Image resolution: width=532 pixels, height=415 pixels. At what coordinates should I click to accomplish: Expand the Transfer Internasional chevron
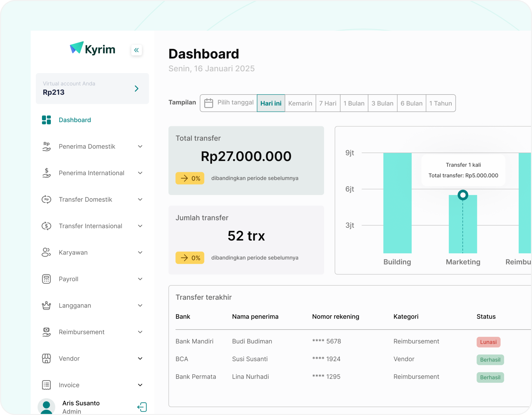(x=140, y=226)
